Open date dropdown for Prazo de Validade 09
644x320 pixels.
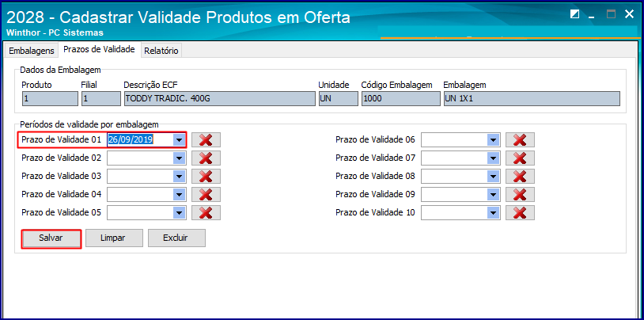[493, 194]
